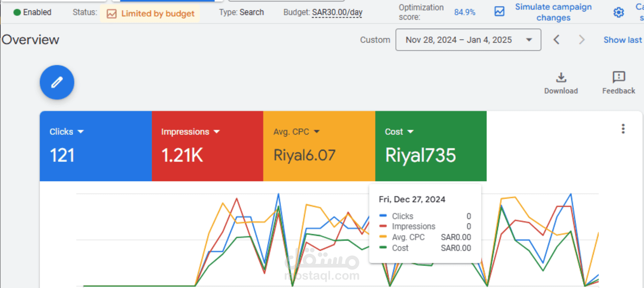Click Simulate campaign changes link
This screenshot has width=644, height=288.
[553, 12]
